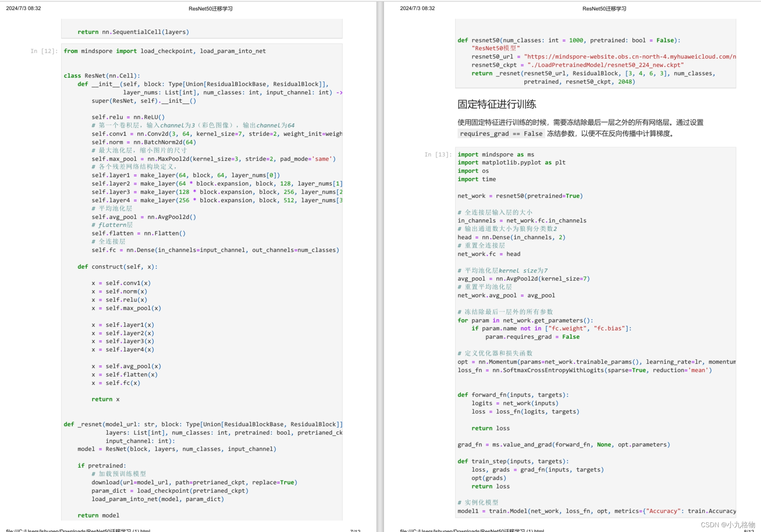The width and height of the screenshot is (761, 532).
Task: Click the comment '# 冻结除最后一层外的所有参数'
Action: (x=505, y=312)
